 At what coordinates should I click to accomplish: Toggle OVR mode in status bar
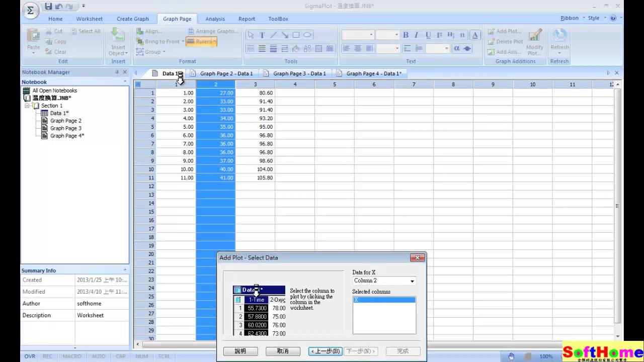pyautogui.click(x=30, y=356)
